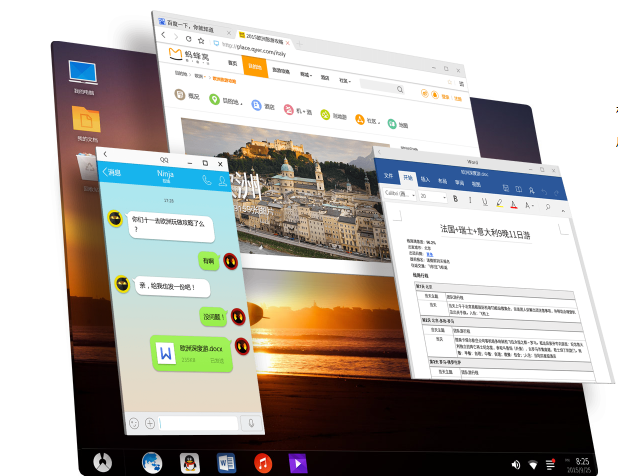Click the QQ message text field
The image size is (618, 476).
(x=199, y=423)
